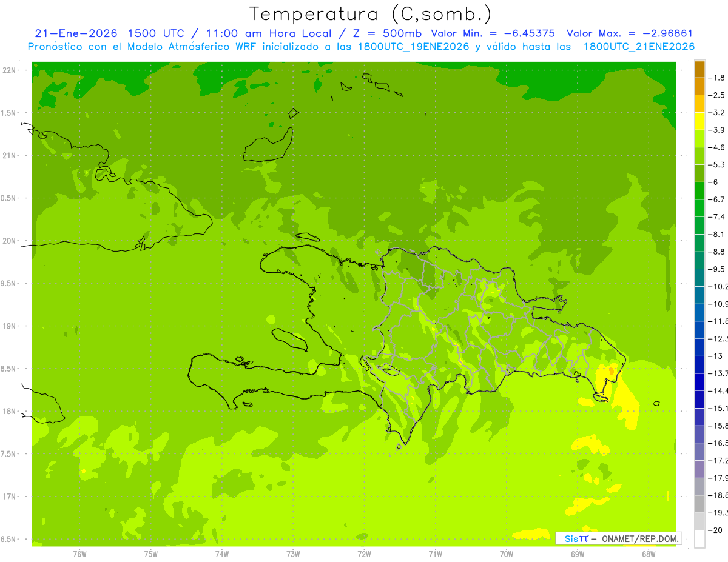Click the 'SisTT - ONAMET/REP.DOM.' credit label
The width and height of the screenshot is (728, 562).
tap(620, 538)
